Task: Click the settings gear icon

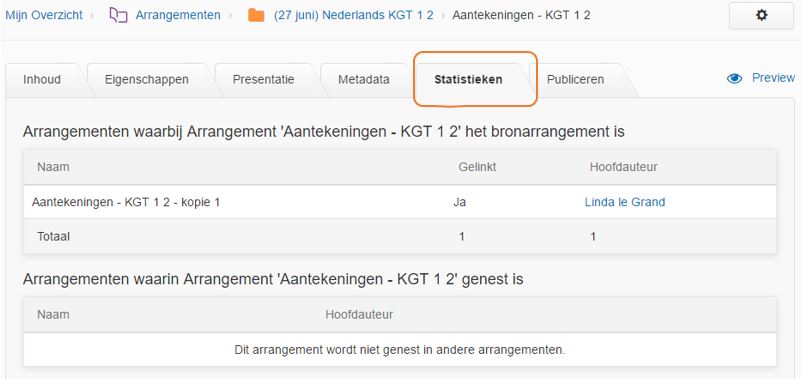Action: [x=761, y=15]
